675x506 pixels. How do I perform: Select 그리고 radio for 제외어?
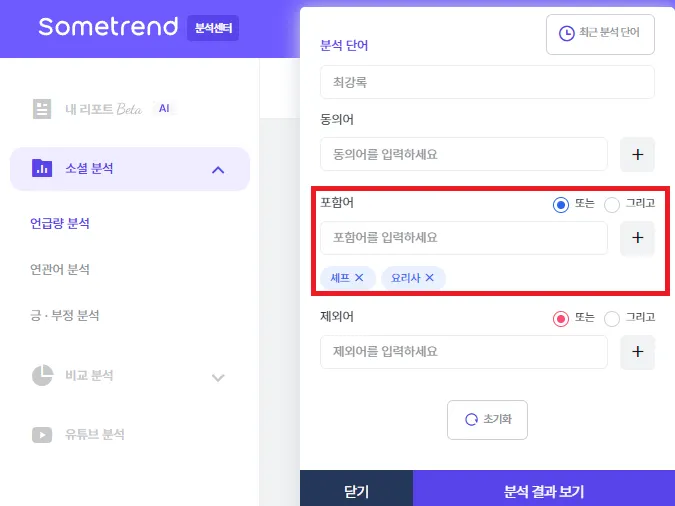(x=612, y=318)
